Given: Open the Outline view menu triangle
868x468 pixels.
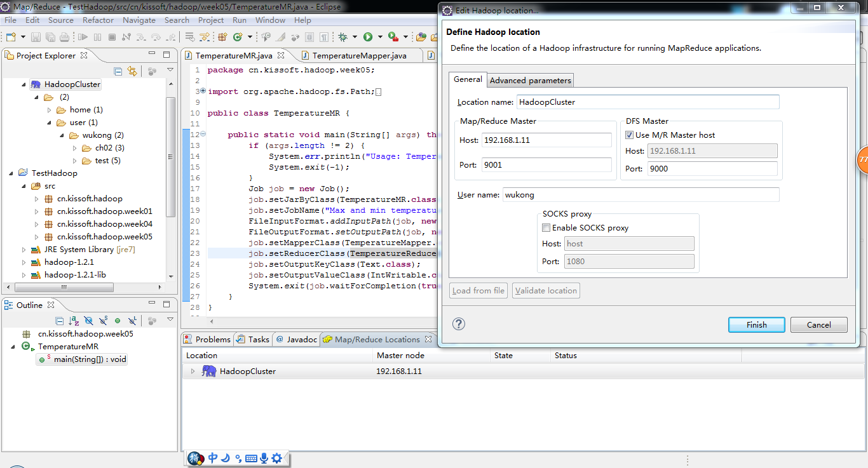Looking at the screenshot, I should coord(170,320).
